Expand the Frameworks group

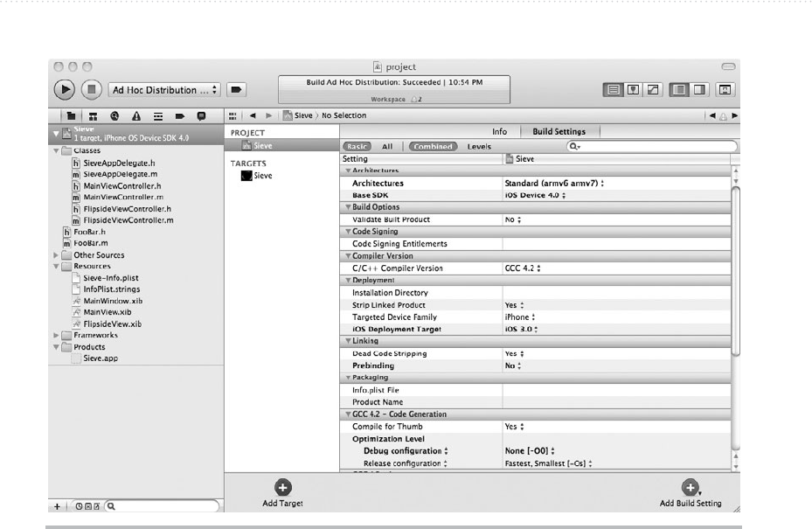56,335
